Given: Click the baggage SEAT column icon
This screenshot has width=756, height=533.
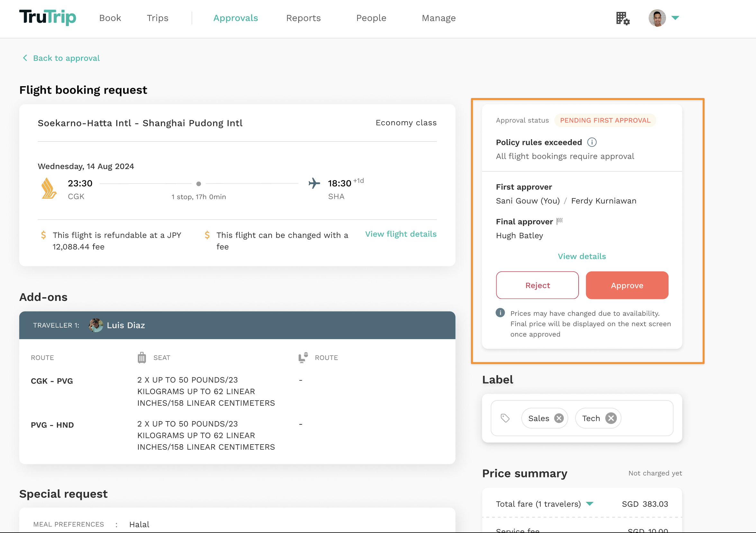Looking at the screenshot, I should tap(141, 357).
